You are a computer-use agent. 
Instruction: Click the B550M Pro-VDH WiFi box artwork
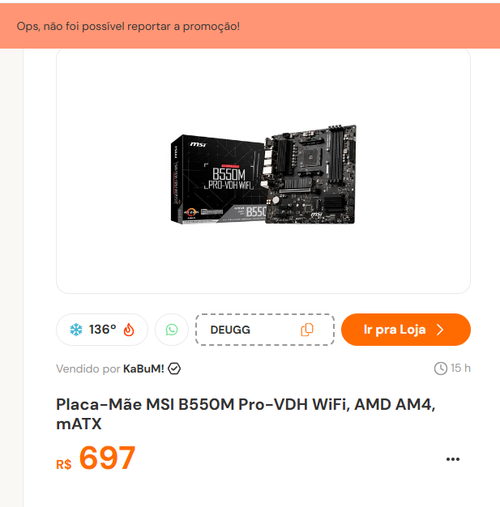tap(218, 179)
